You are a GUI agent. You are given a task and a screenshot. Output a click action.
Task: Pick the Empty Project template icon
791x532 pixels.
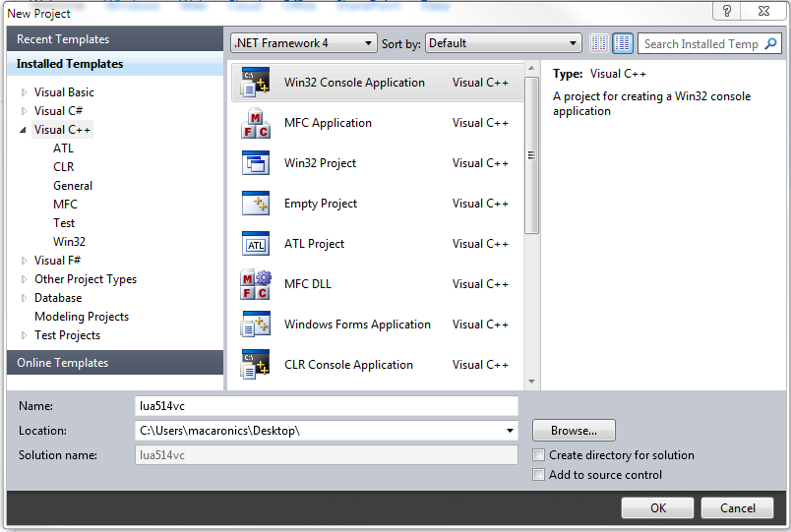[x=255, y=204]
